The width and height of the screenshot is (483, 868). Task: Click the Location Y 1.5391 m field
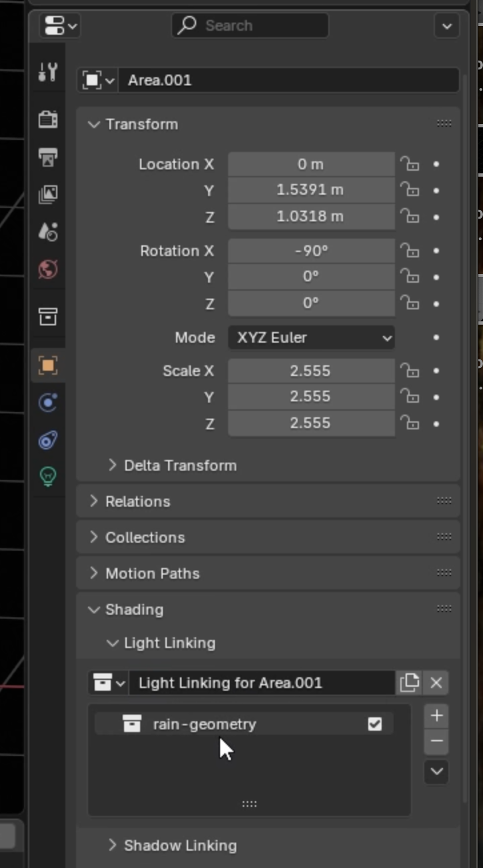(x=311, y=190)
